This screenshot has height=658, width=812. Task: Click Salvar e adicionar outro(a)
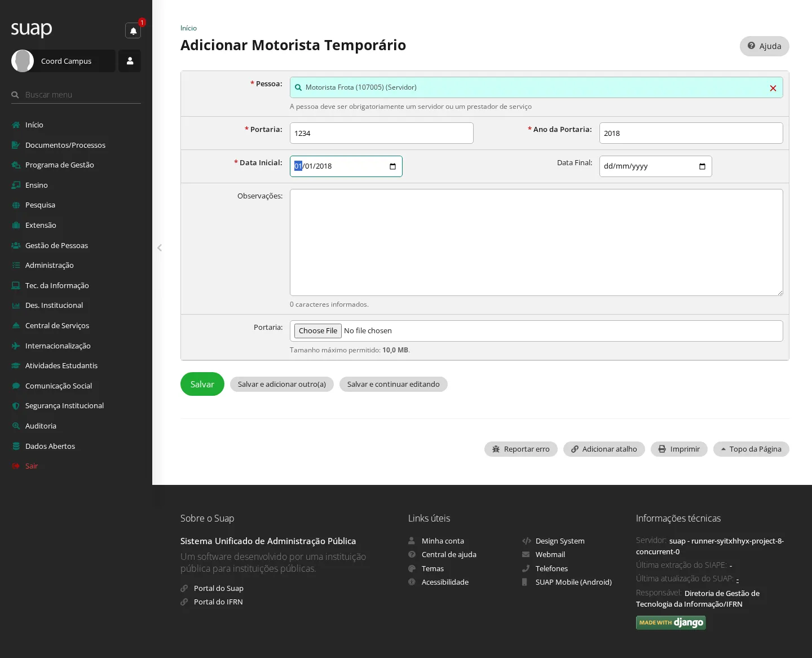(x=282, y=384)
